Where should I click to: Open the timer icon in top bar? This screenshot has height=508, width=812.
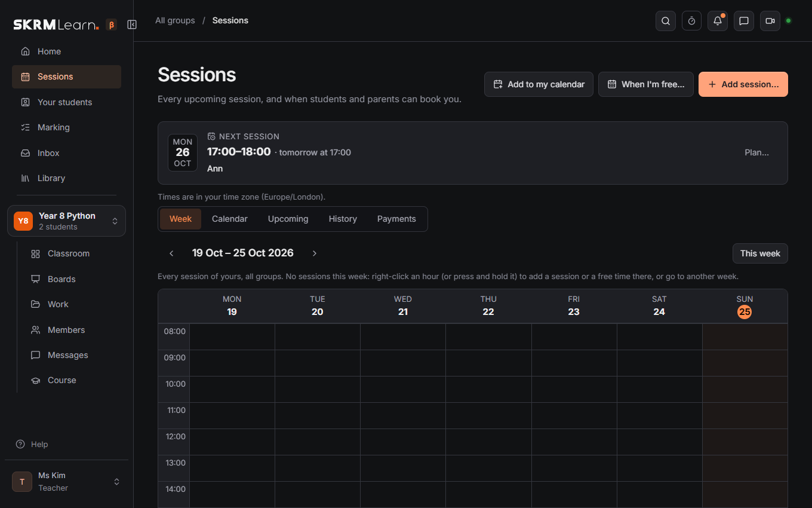pos(691,21)
